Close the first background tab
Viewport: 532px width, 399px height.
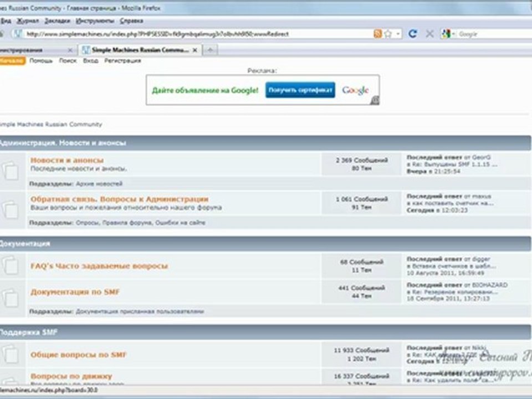(x=70, y=50)
